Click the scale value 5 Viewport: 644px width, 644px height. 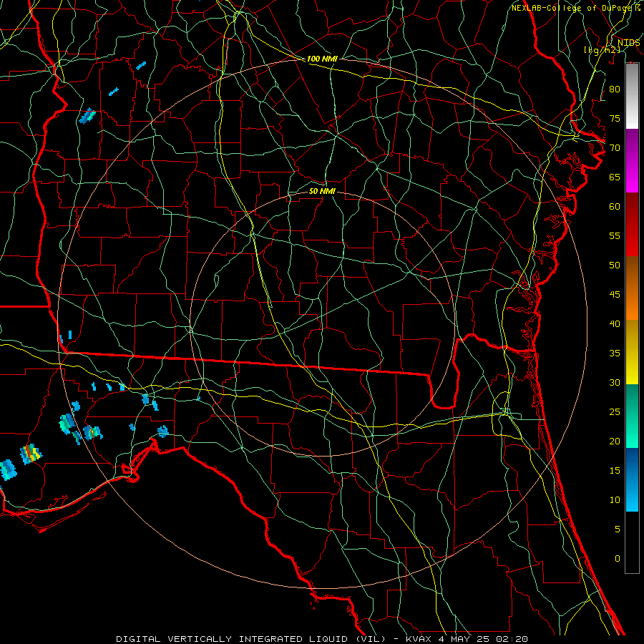pyautogui.click(x=618, y=529)
